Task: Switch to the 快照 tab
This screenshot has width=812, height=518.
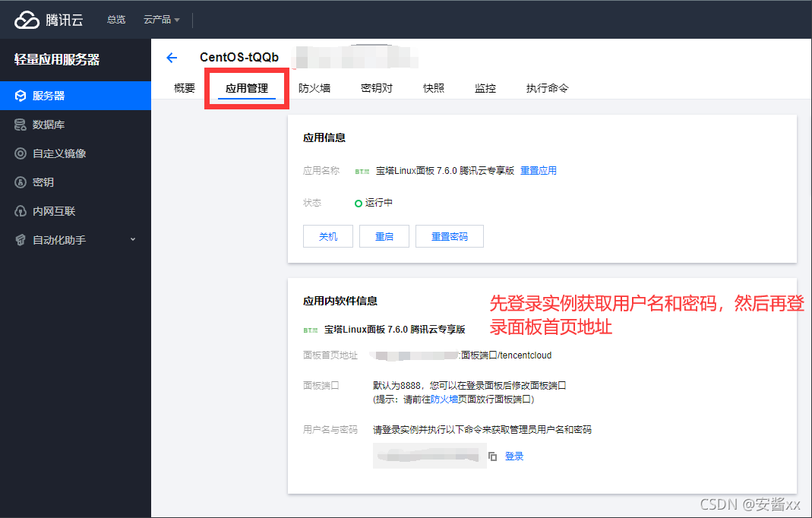Action: pos(434,88)
